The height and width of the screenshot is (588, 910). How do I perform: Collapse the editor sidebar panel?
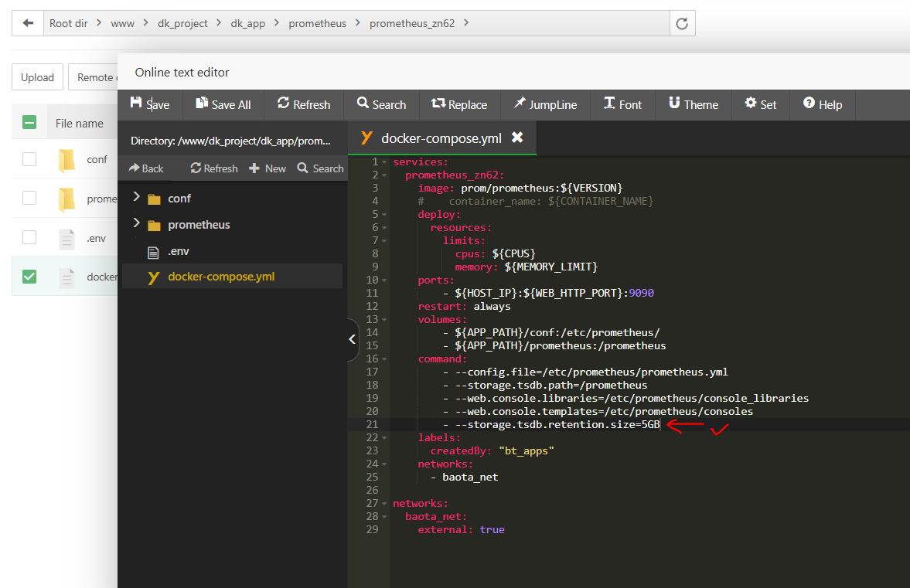tap(353, 339)
